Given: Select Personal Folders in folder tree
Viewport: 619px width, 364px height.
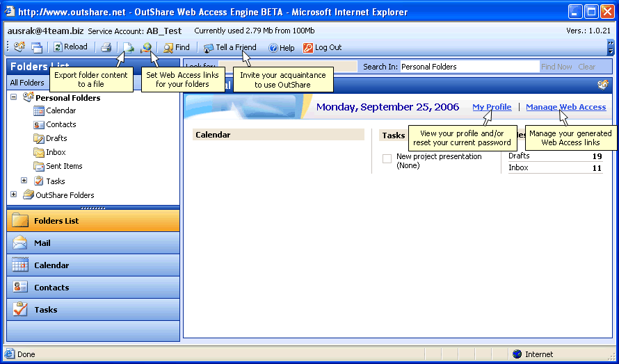Looking at the screenshot, I should coord(68,98).
